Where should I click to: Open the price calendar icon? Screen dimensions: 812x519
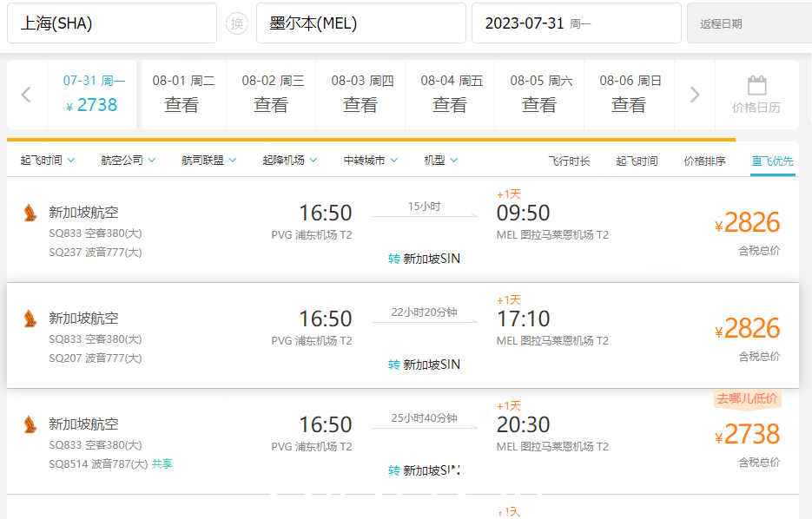click(756, 85)
